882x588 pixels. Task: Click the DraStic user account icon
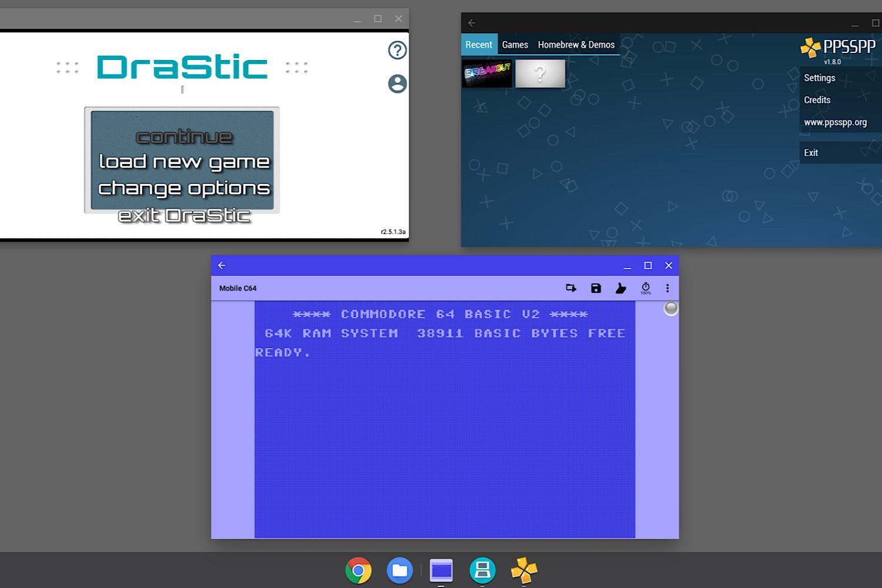[x=397, y=84]
